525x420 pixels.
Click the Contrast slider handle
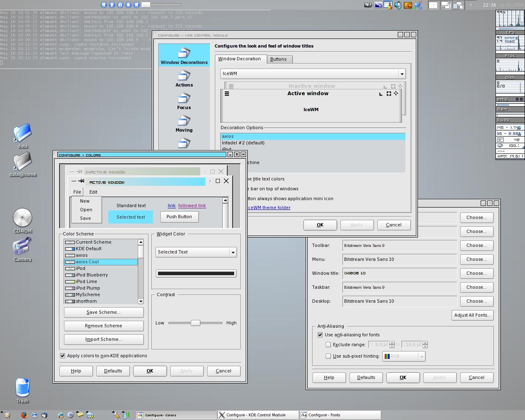pos(195,323)
